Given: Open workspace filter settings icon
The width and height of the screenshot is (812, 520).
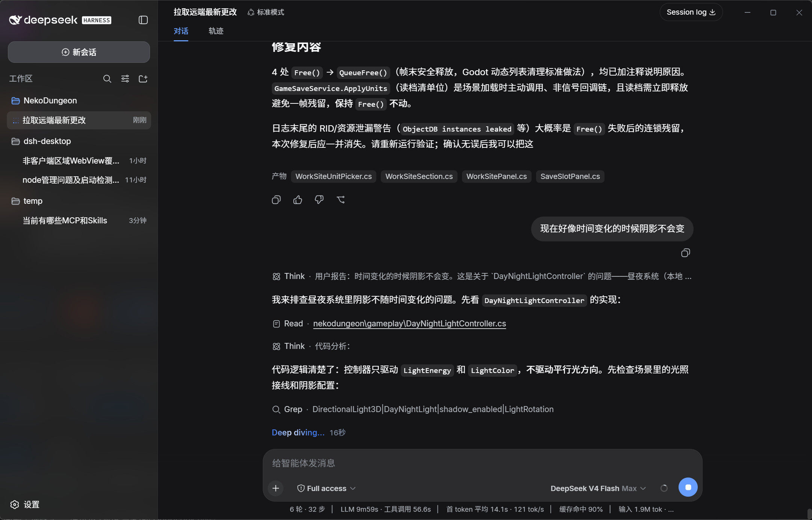Looking at the screenshot, I should click(x=125, y=79).
